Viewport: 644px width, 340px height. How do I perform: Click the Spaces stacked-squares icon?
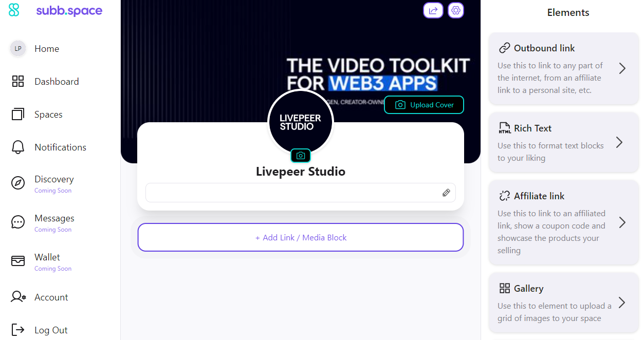(18, 114)
